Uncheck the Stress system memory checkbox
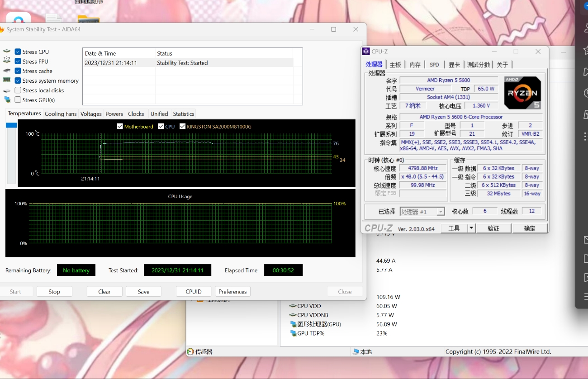588x379 pixels. (18, 81)
